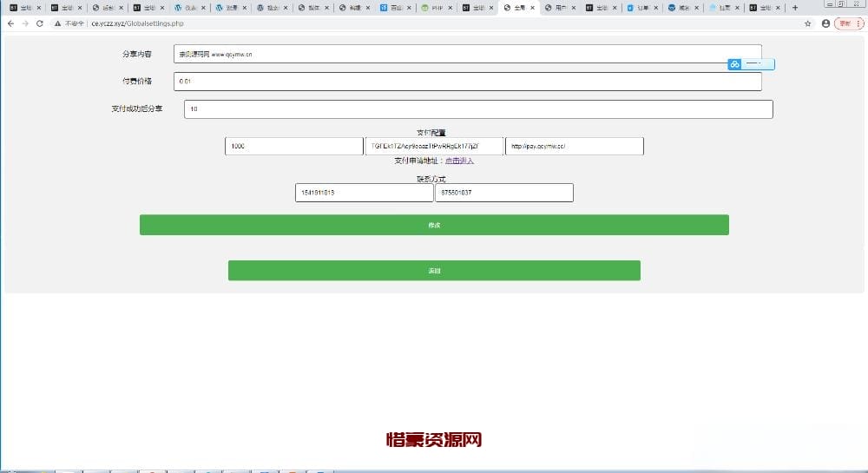Viewport: 868px width, 473px height.
Task: Open a new tab with the plus button
Action: tap(795, 8)
